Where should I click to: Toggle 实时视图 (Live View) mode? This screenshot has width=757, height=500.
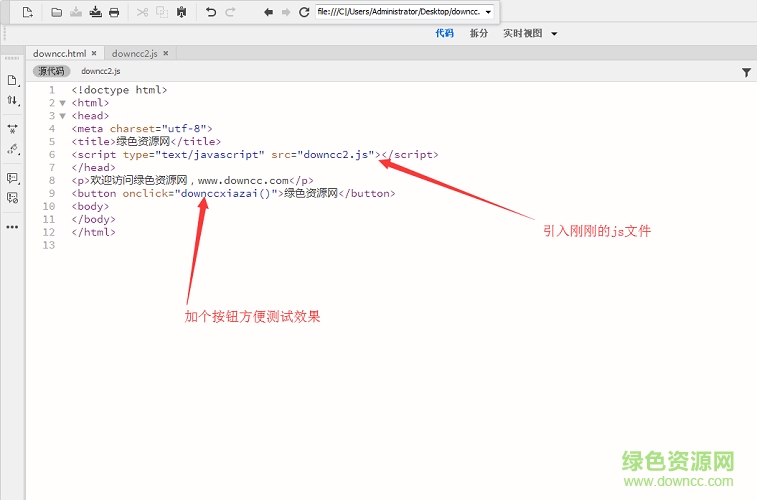(x=522, y=33)
